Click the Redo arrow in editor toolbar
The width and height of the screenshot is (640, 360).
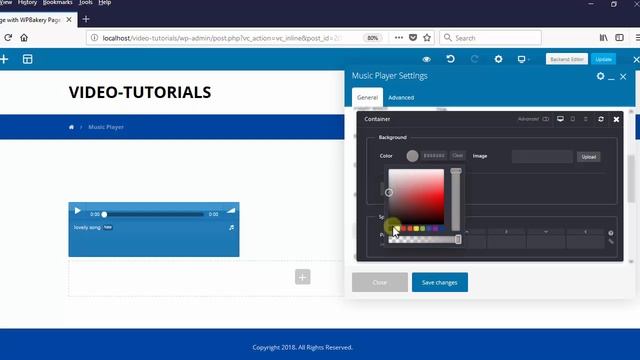click(474, 59)
